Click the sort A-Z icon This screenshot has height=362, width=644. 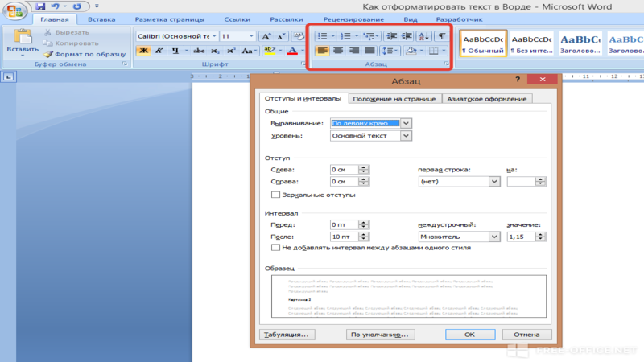(423, 36)
